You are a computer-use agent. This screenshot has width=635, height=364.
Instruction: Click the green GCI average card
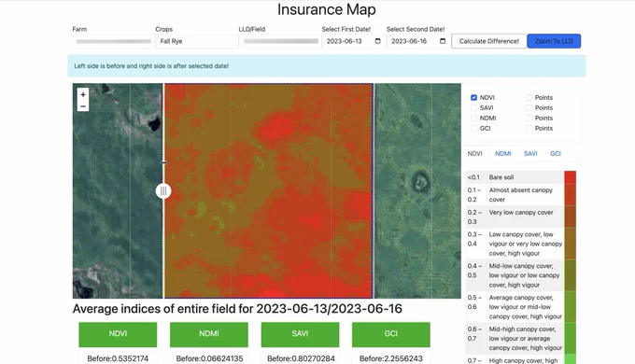click(x=390, y=334)
